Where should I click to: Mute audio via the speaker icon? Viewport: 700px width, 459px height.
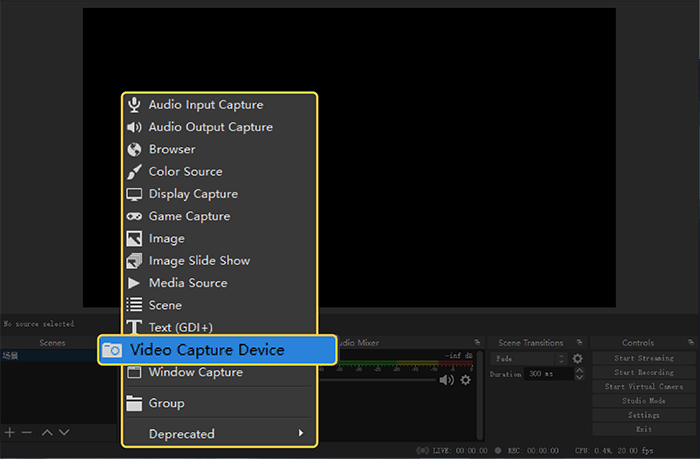(x=446, y=380)
